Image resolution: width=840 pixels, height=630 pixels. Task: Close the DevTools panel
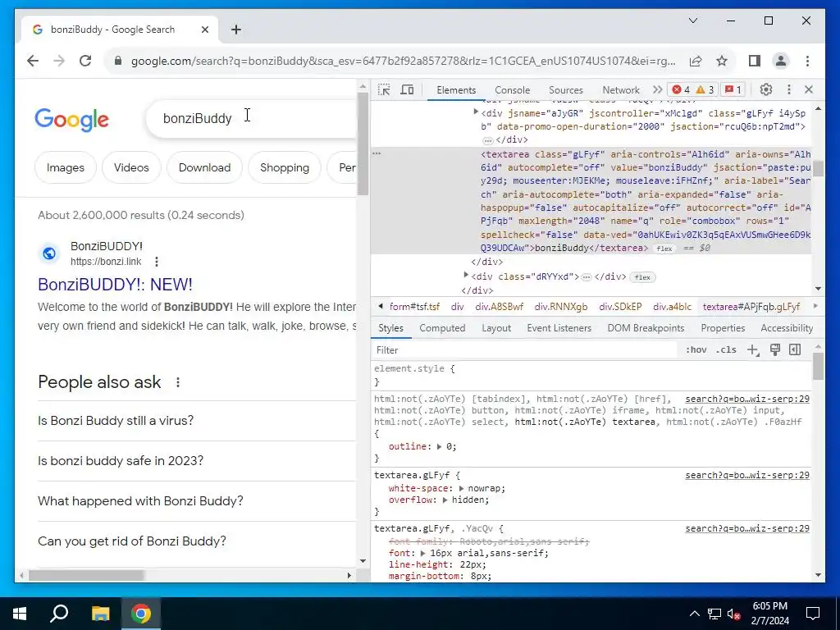(x=809, y=89)
